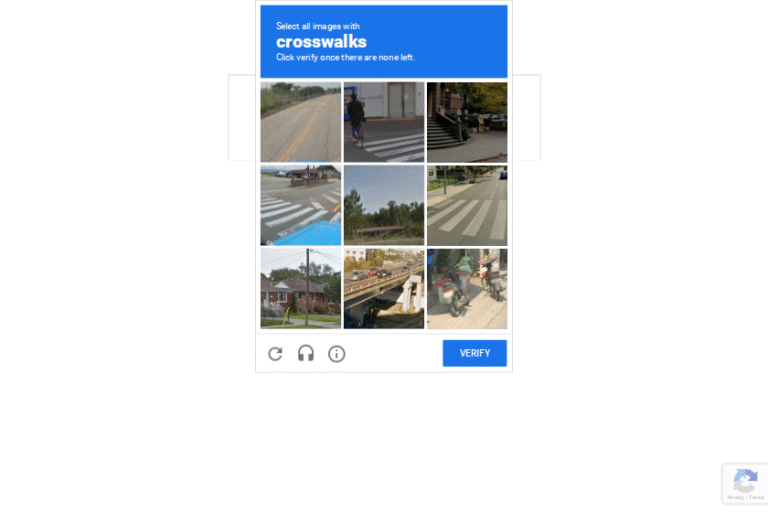Open the help info icon
This screenshot has width=768, height=512.
(x=336, y=353)
